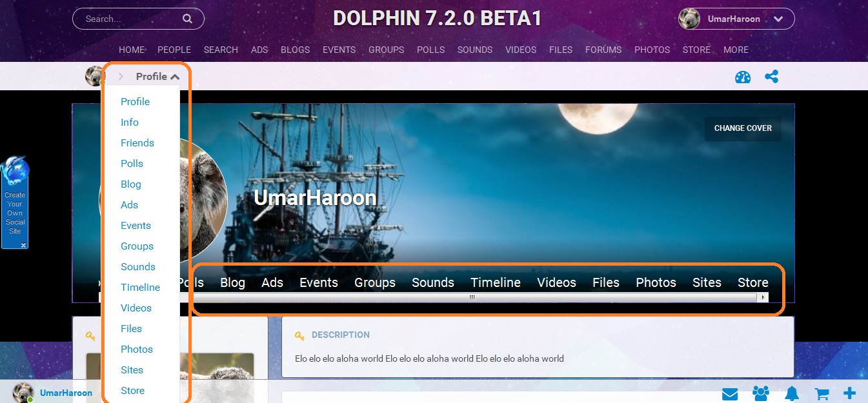Open the Timeline tab on cover menu
Image resolution: width=868 pixels, height=403 pixels.
click(x=495, y=282)
